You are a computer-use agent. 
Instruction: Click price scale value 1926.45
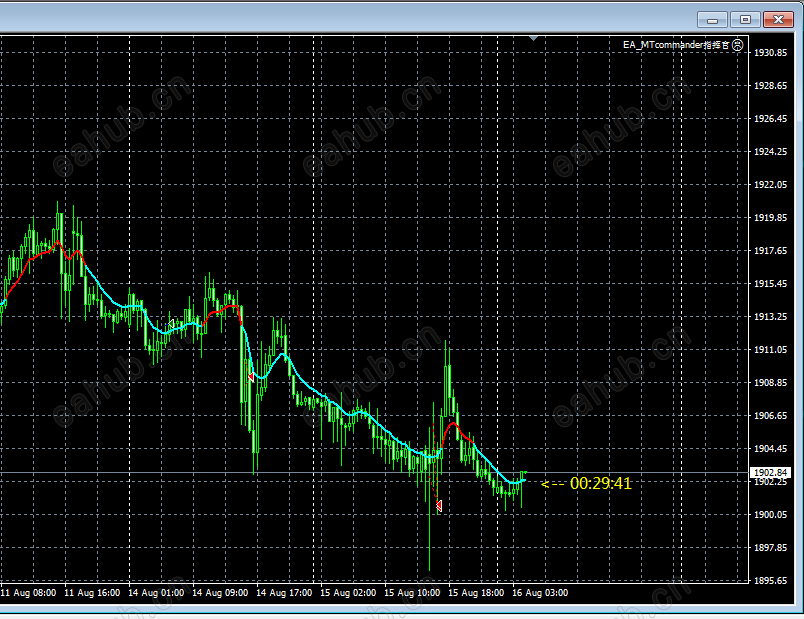point(770,118)
